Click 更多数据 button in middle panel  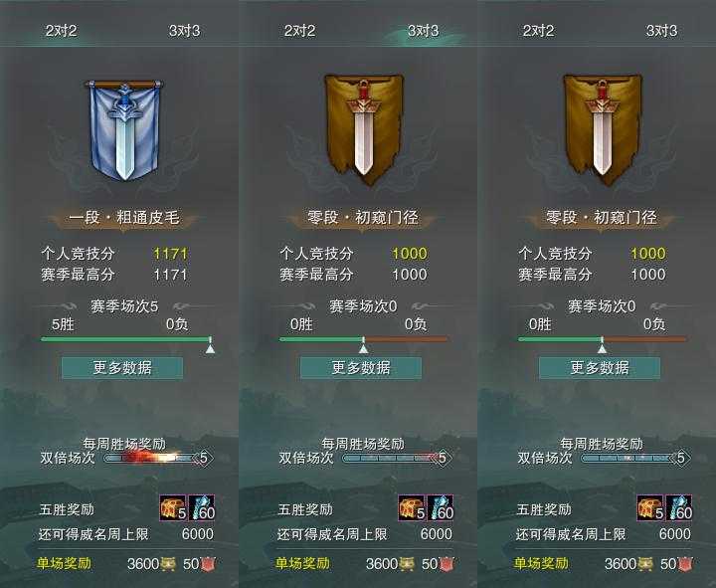point(361,368)
